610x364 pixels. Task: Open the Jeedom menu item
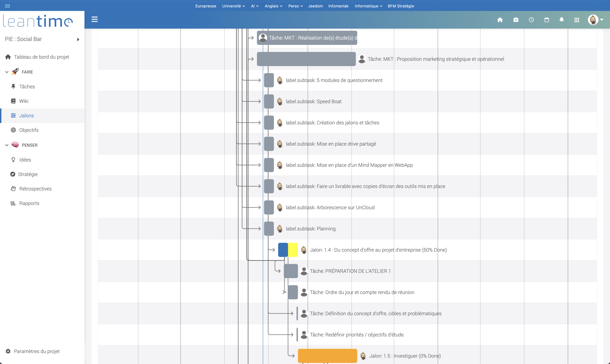(315, 6)
